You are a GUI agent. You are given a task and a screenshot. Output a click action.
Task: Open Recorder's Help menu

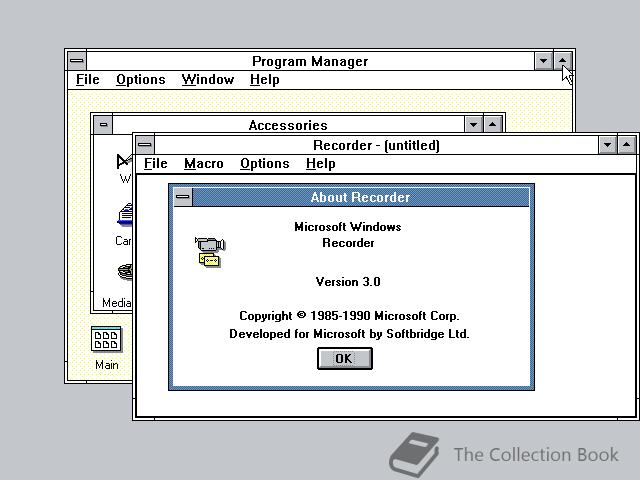click(320, 164)
